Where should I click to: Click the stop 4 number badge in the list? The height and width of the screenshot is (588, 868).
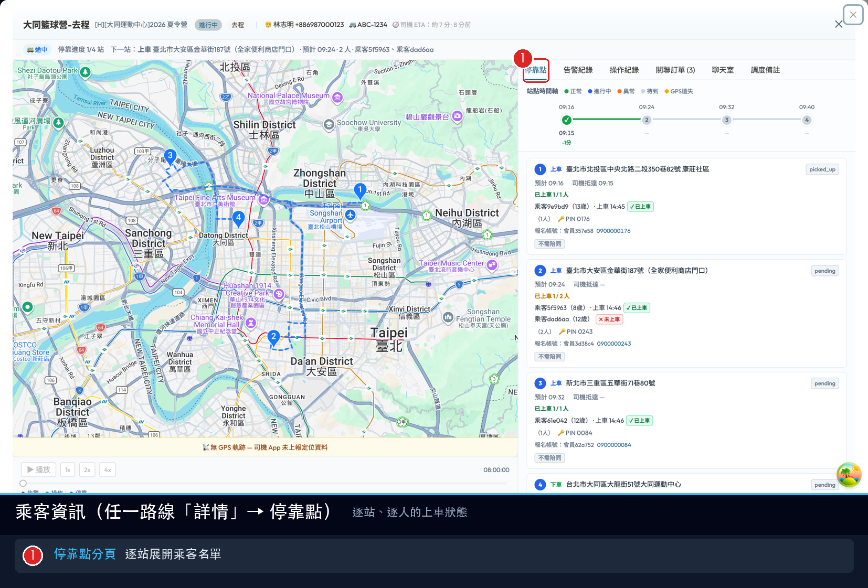pos(540,485)
